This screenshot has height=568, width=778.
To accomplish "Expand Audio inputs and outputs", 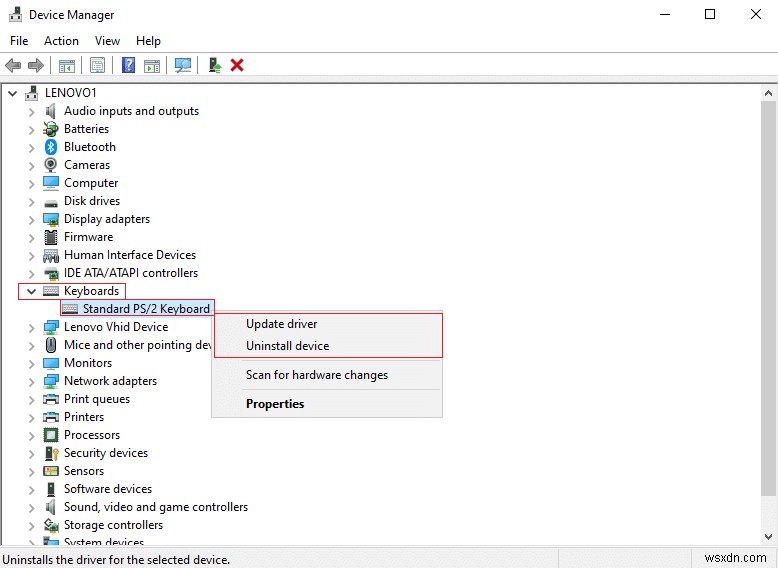I will (31, 111).
